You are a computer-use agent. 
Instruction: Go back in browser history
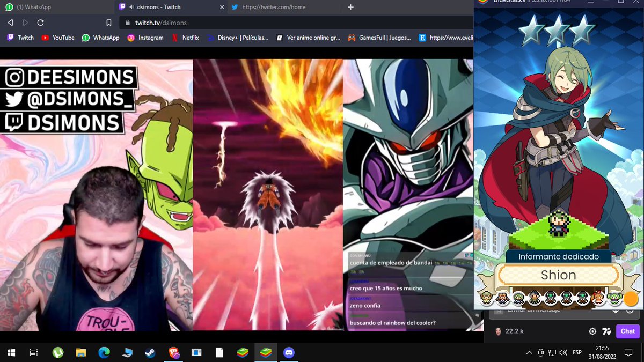tap(10, 23)
